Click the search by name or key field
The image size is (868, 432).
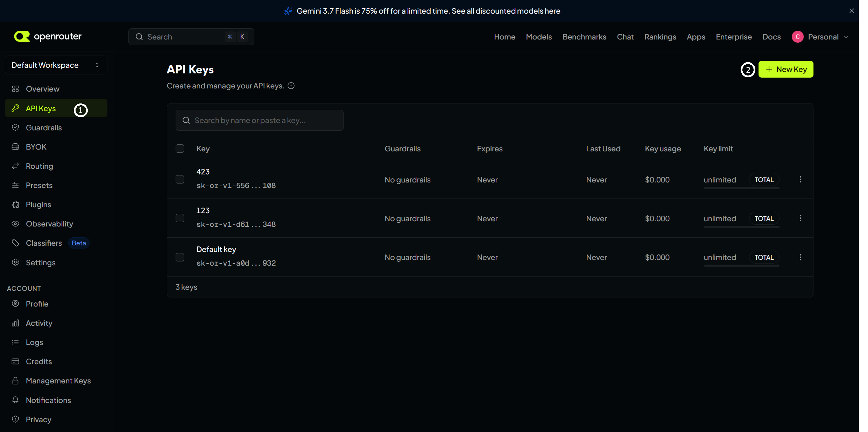click(259, 120)
